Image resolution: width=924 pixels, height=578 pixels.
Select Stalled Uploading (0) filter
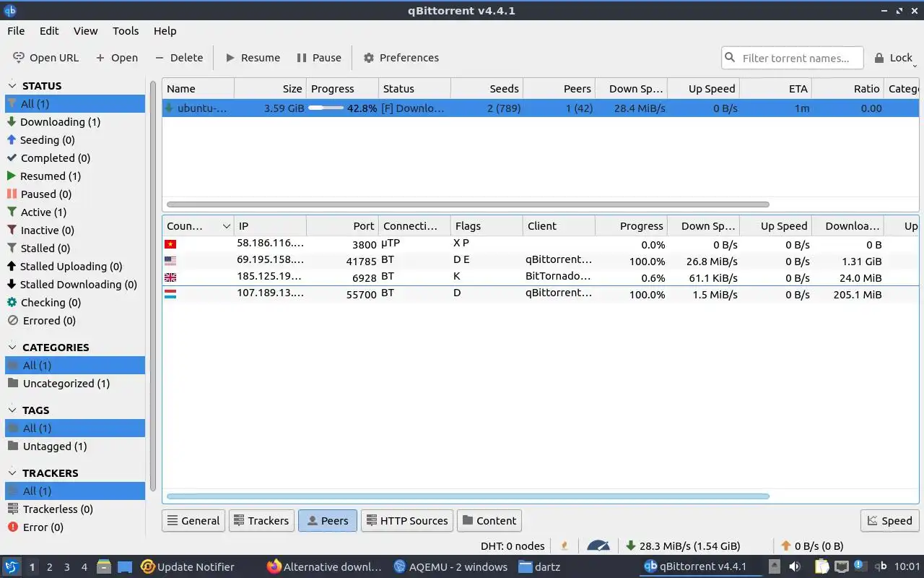click(x=75, y=267)
